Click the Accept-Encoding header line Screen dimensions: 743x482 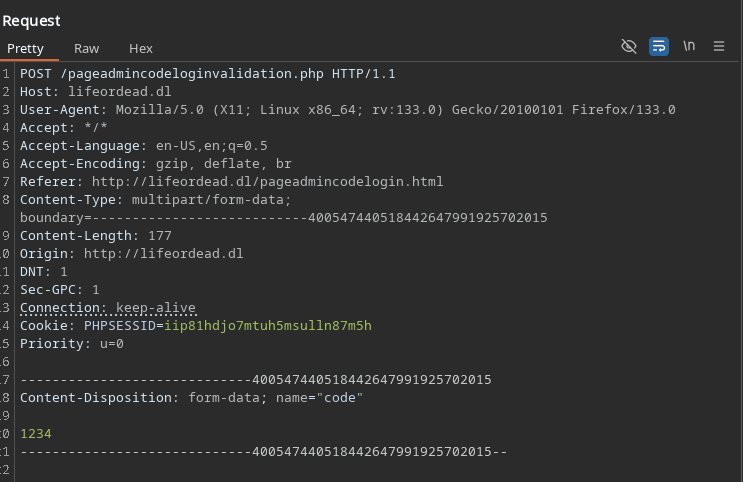point(156,164)
